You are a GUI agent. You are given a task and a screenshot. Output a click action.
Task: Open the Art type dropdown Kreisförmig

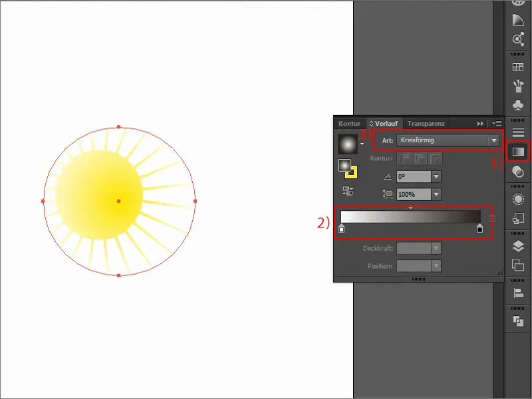(x=448, y=140)
